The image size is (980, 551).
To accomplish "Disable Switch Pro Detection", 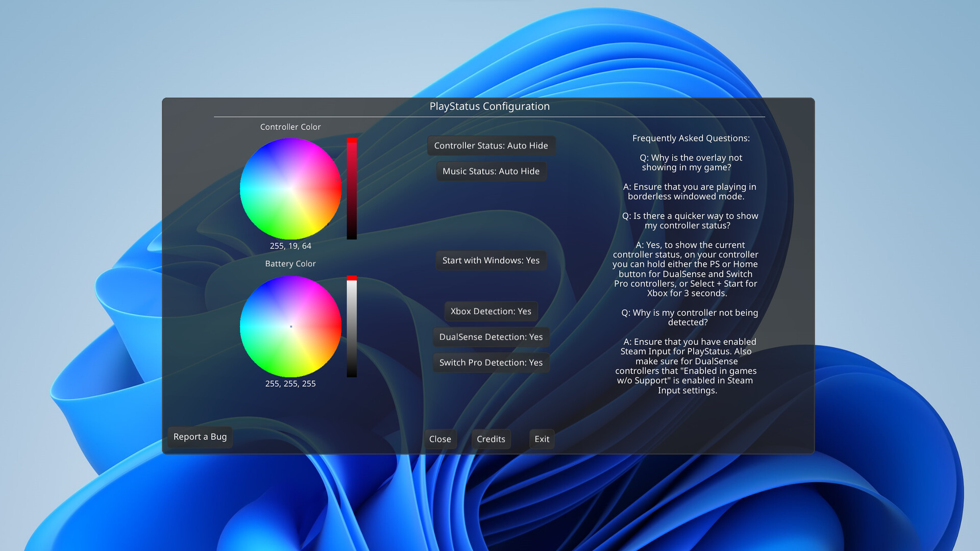I will [x=491, y=362].
